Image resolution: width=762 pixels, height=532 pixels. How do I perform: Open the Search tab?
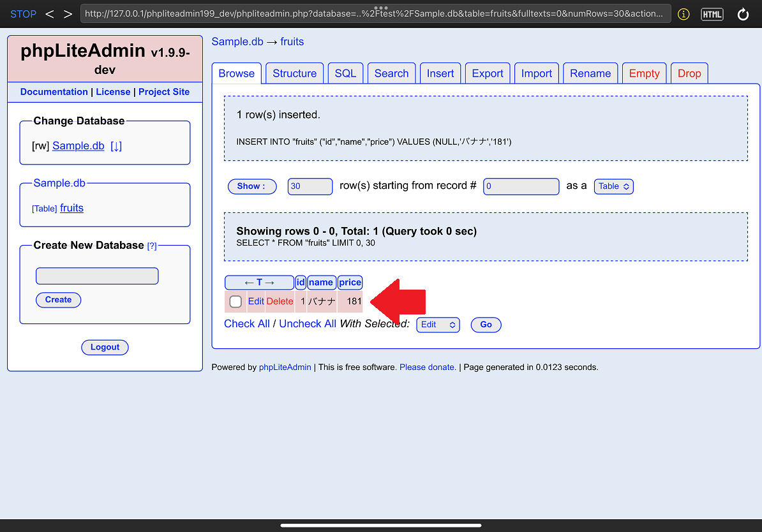tap(392, 73)
